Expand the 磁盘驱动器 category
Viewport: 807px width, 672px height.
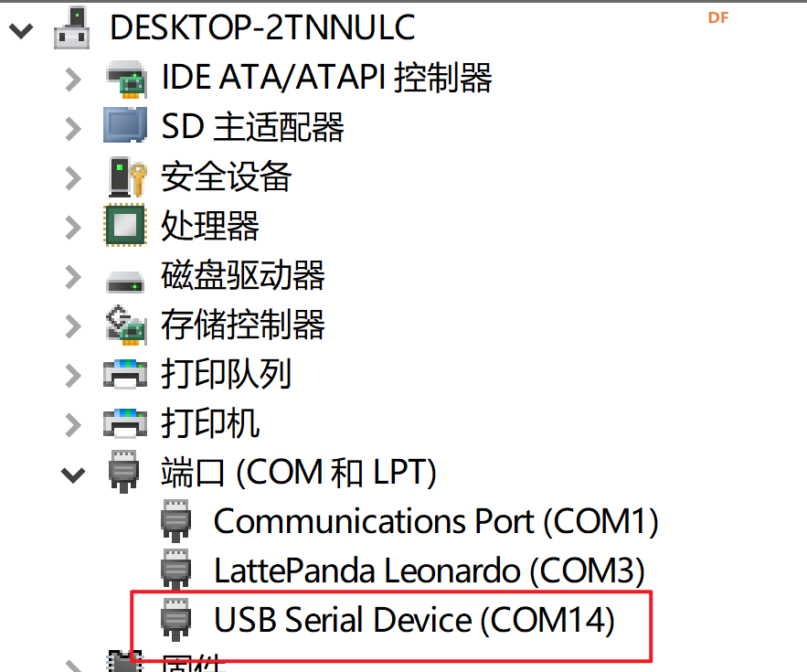pos(73,275)
